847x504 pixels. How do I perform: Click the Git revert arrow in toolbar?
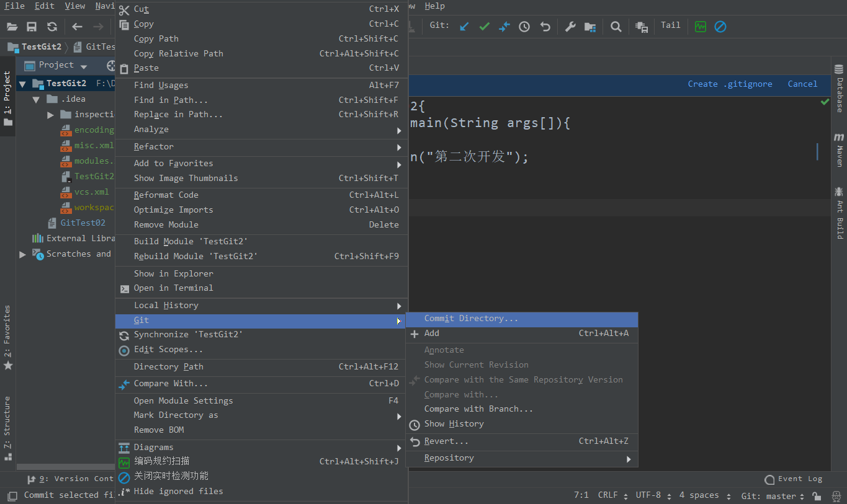(545, 27)
